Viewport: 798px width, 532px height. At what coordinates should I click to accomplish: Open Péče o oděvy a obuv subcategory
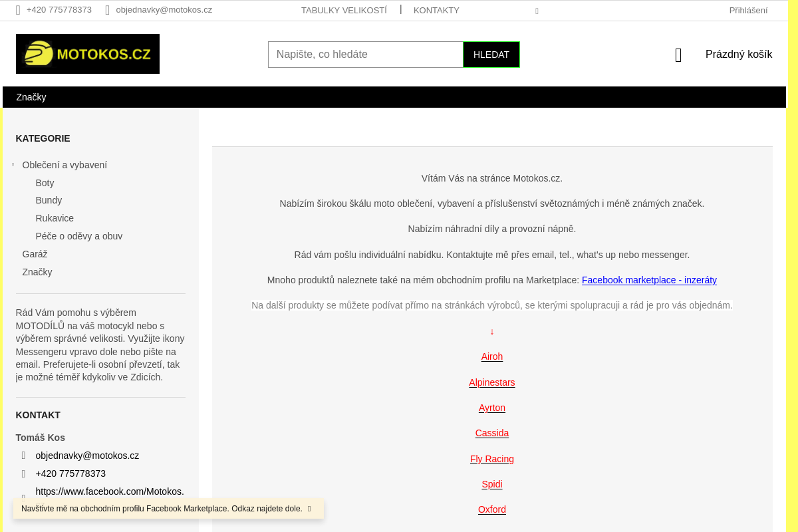(x=79, y=236)
